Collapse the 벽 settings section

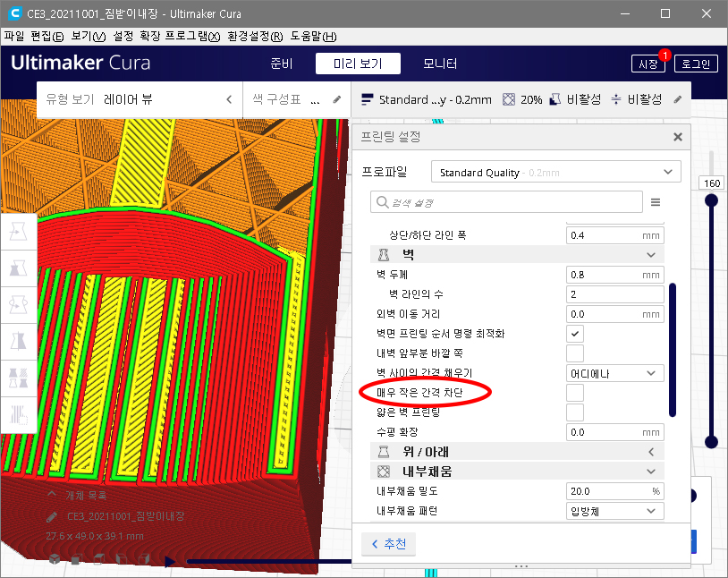pyautogui.click(x=651, y=255)
